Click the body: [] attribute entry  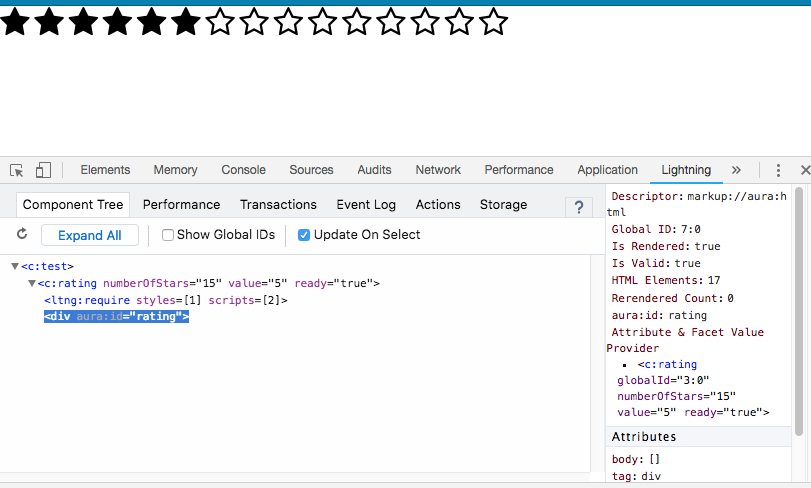pyautogui.click(x=636, y=459)
